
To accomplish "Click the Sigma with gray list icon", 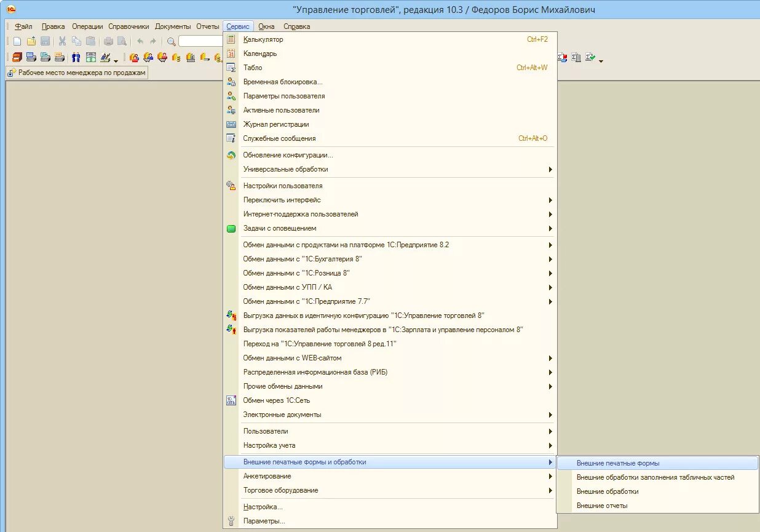I will [x=576, y=57].
